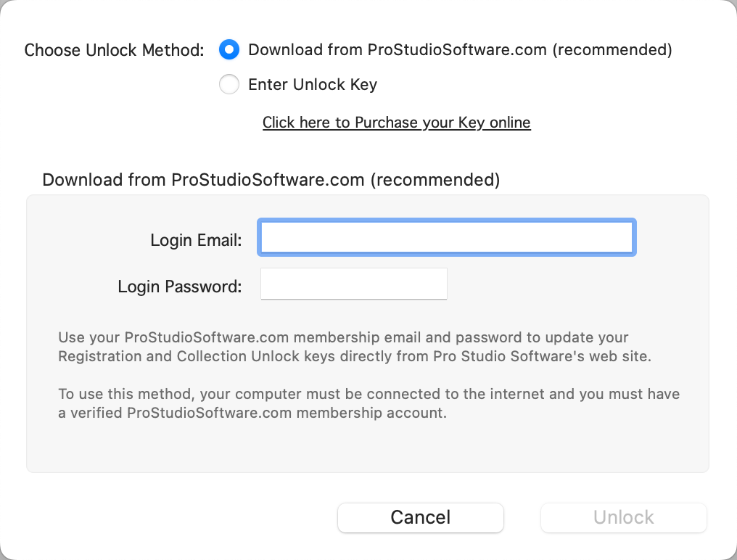
Task: Click the Unlock button
Action: 623,517
